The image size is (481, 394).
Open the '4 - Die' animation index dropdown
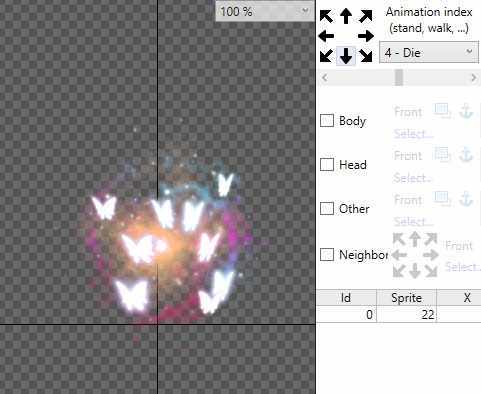(x=429, y=53)
